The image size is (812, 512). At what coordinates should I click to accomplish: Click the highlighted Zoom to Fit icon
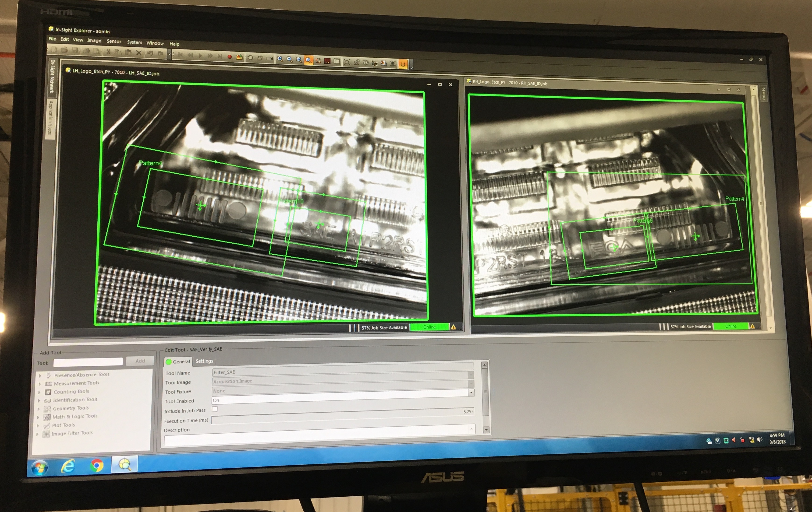308,60
